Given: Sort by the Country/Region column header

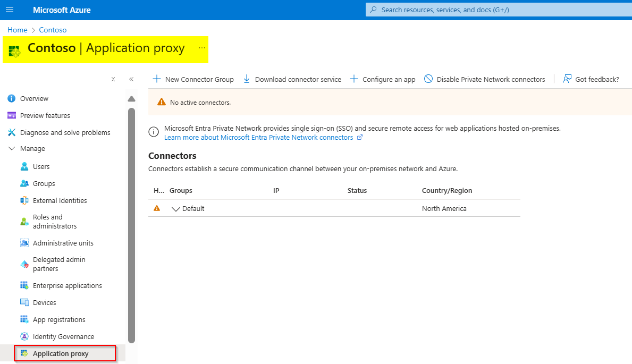Looking at the screenshot, I should pos(447,191).
